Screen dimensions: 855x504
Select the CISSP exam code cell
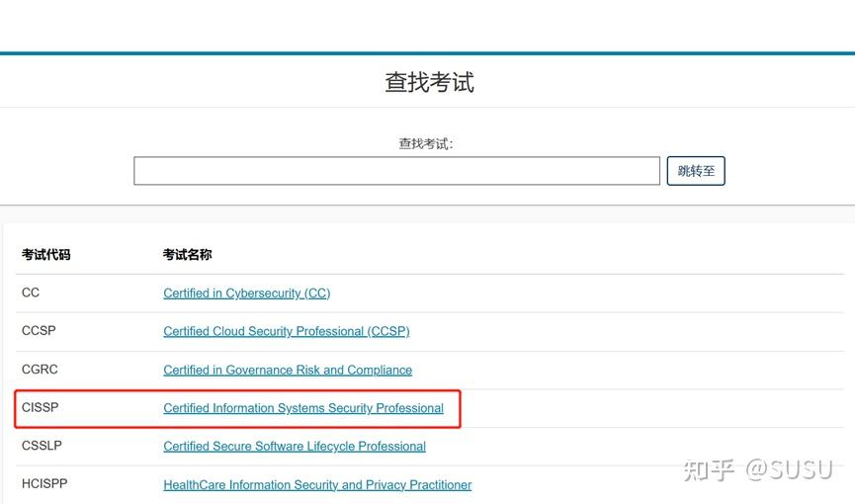(40, 407)
